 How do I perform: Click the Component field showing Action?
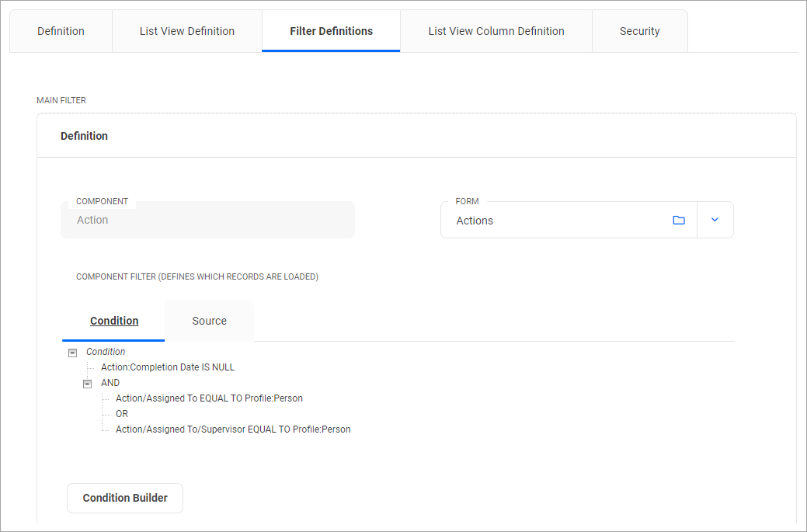[x=207, y=221]
